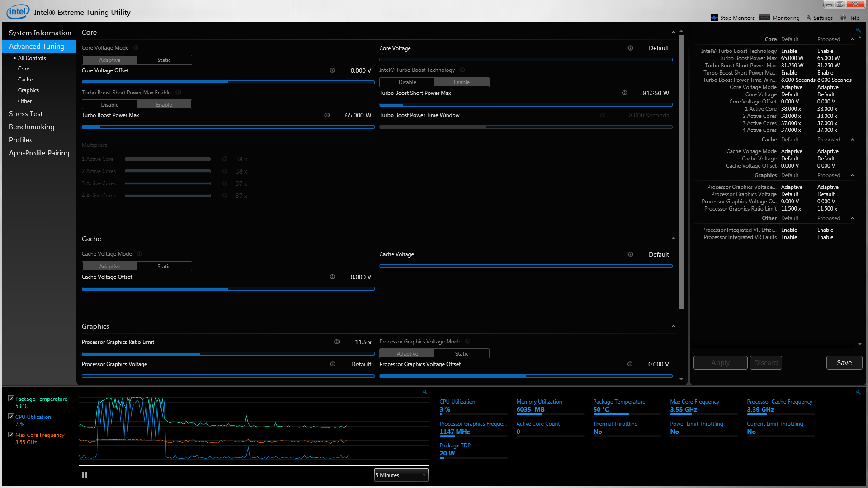The width and height of the screenshot is (868, 488).
Task: Pause the monitoring graph
Action: [85, 475]
